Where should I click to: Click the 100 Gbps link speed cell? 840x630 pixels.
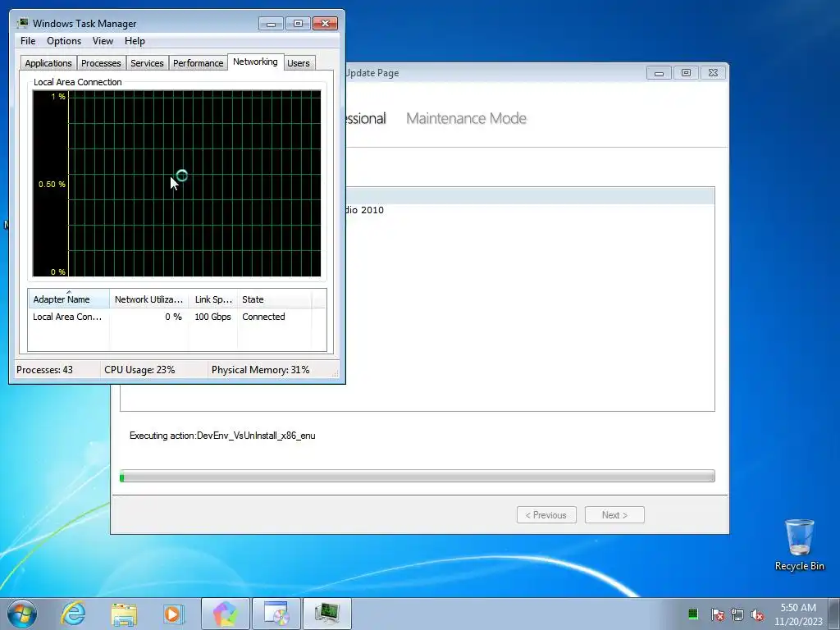pyautogui.click(x=212, y=317)
